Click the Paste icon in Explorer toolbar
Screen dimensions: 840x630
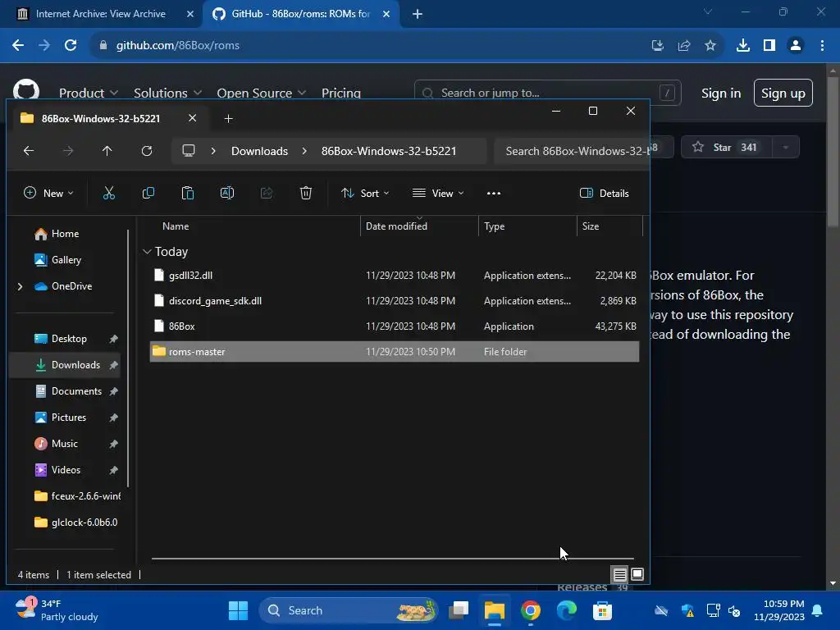coord(188,193)
